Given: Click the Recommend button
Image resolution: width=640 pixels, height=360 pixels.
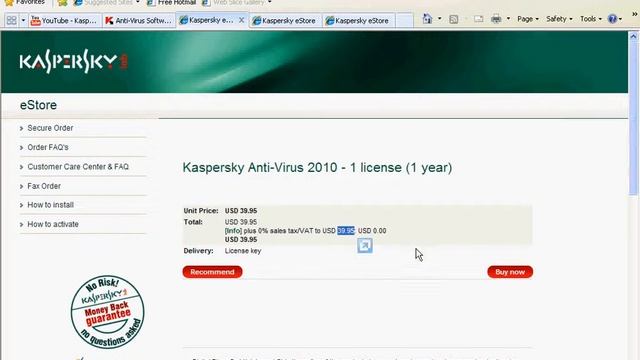Looking at the screenshot, I should [x=212, y=272].
